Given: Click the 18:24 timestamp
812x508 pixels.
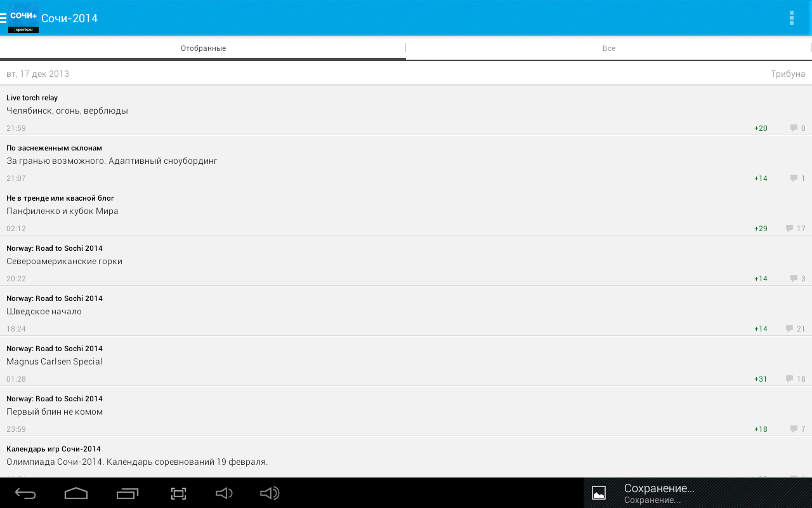Looking at the screenshot, I should pos(16,329).
